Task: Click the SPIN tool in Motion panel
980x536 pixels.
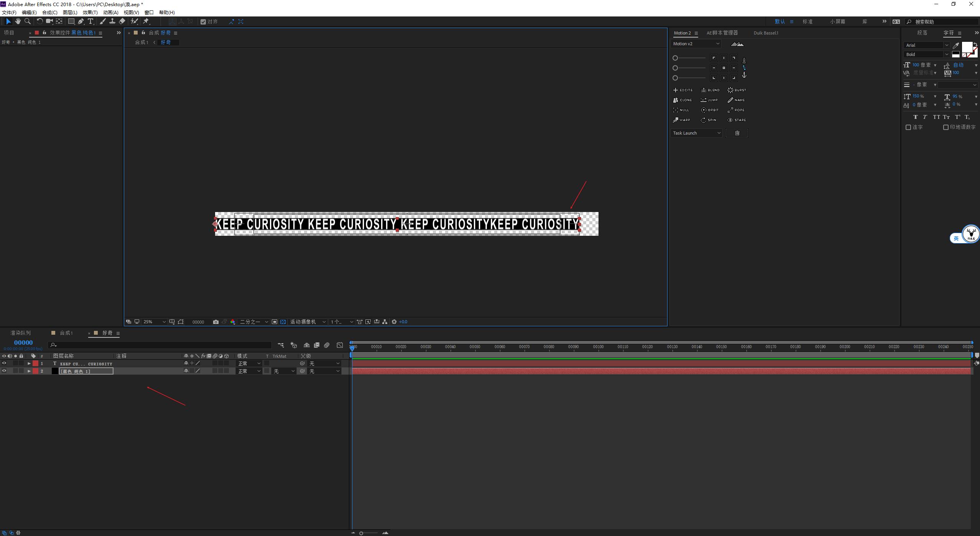Action: pos(709,120)
